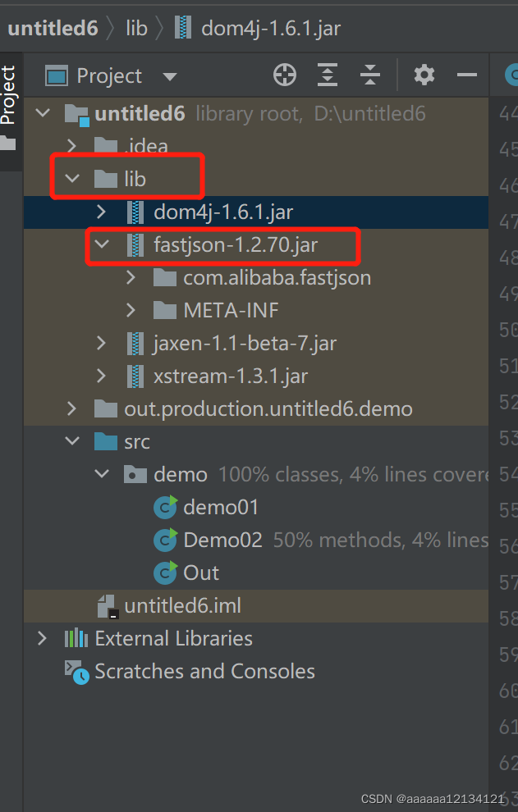Click the Expand All icon in Project toolbar
518x812 pixels.
(x=327, y=75)
